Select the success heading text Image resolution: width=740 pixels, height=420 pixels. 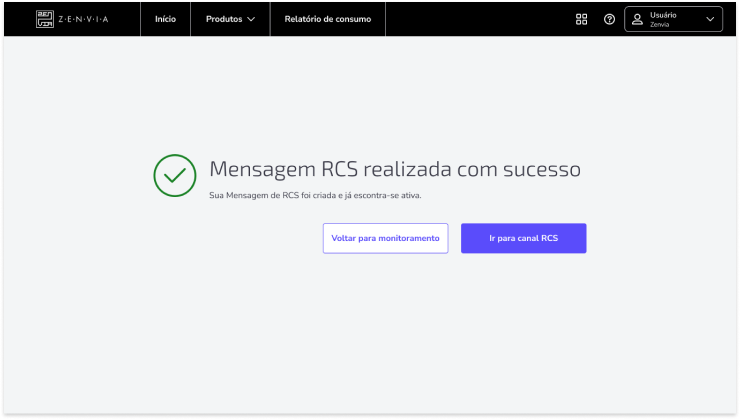(x=395, y=169)
